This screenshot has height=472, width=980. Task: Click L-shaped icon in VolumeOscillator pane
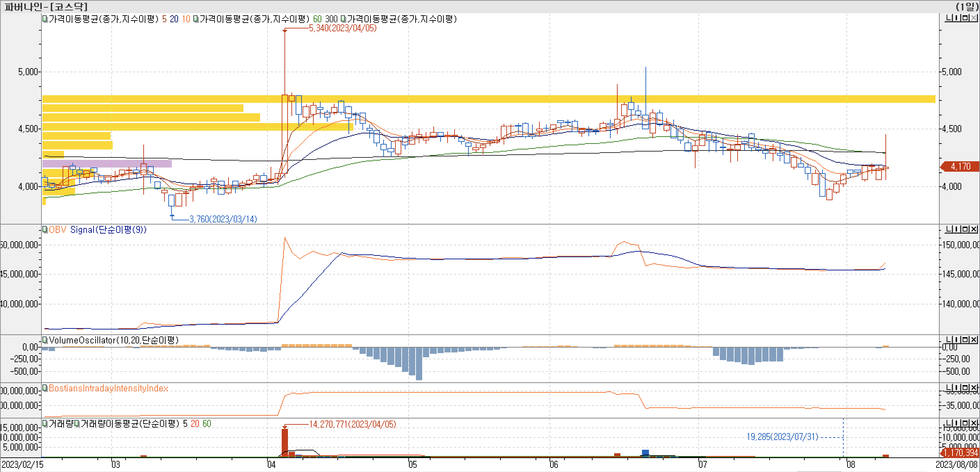tap(949, 340)
